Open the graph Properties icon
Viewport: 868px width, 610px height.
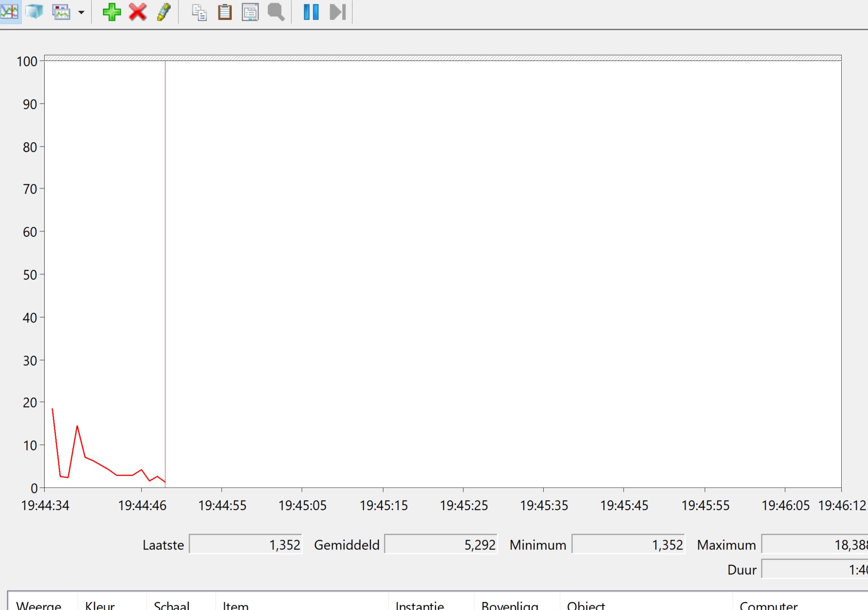(x=250, y=12)
